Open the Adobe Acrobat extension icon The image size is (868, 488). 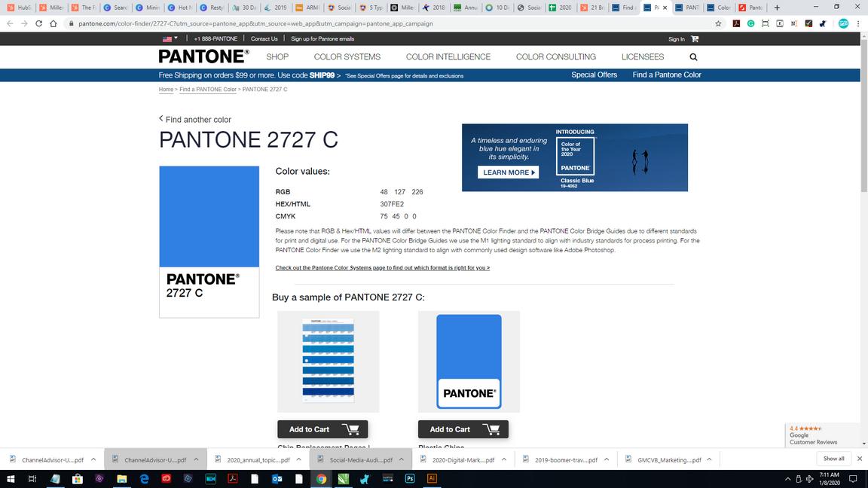(x=736, y=24)
